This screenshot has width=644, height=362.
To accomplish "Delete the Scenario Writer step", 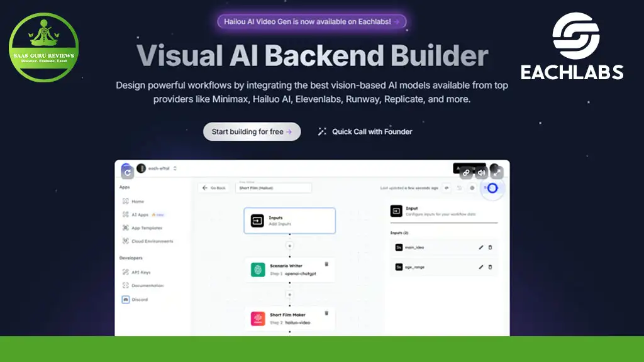I will 326,265.
